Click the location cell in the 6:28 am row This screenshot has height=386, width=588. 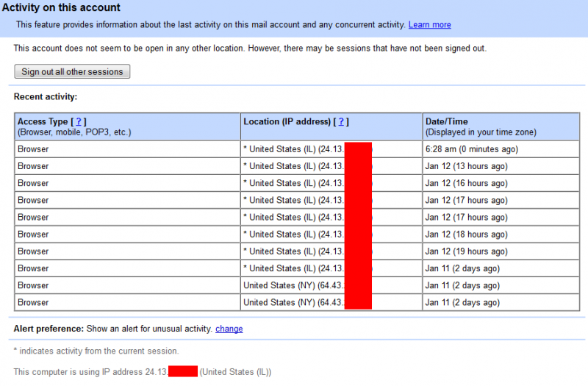[x=331, y=149]
